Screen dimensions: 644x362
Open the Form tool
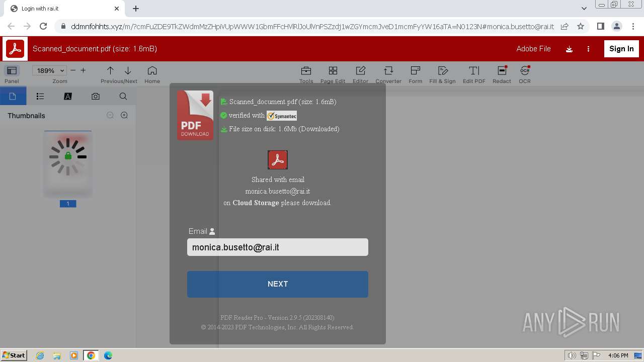point(415,70)
